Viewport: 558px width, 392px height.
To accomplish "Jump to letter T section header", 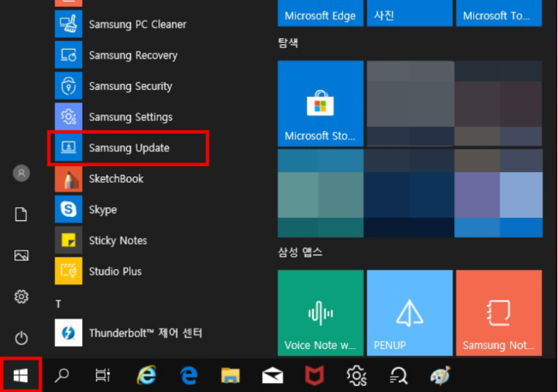I will 59,304.
